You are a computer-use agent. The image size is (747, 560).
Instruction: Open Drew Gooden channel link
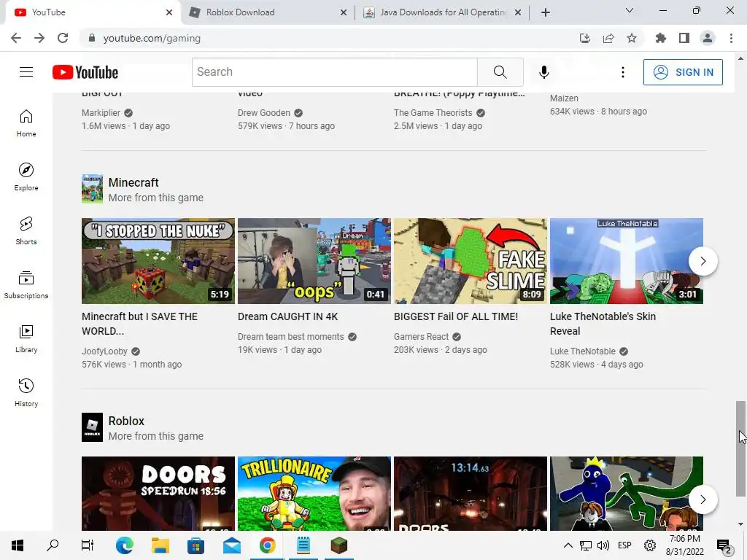[x=264, y=113]
